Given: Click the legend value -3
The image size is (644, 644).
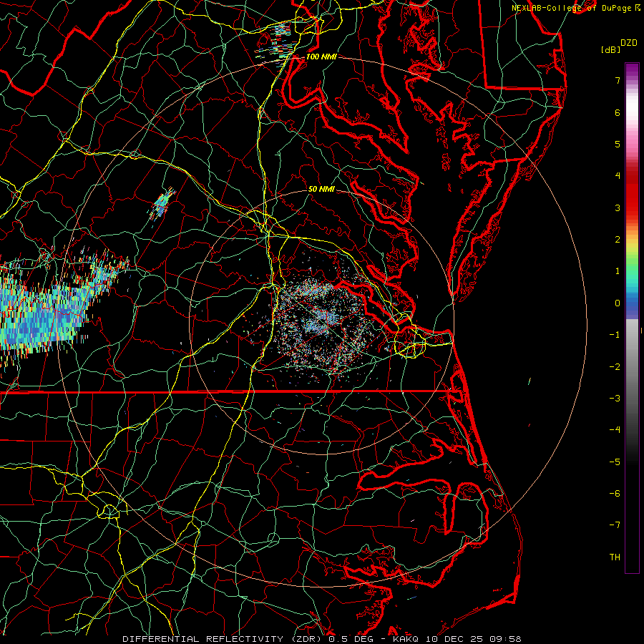Looking at the screenshot, I should pyautogui.click(x=615, y=398).
